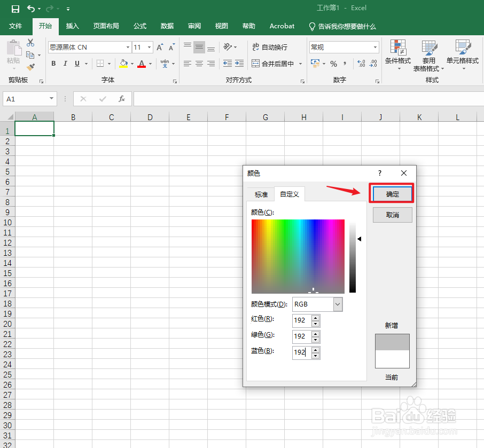Screen dimensions: 484x448
Task: Open 套用表格格式 table styles
Action: click(429, 56)
